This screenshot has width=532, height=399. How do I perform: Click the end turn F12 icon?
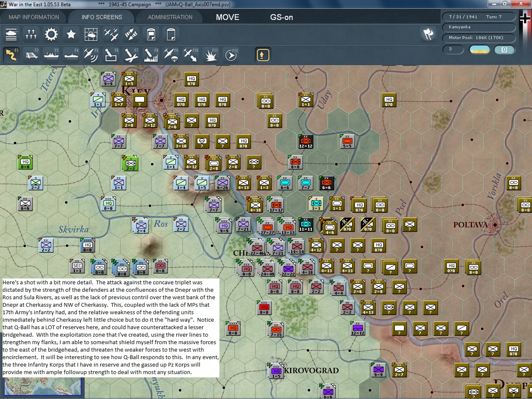click(231, 55)
